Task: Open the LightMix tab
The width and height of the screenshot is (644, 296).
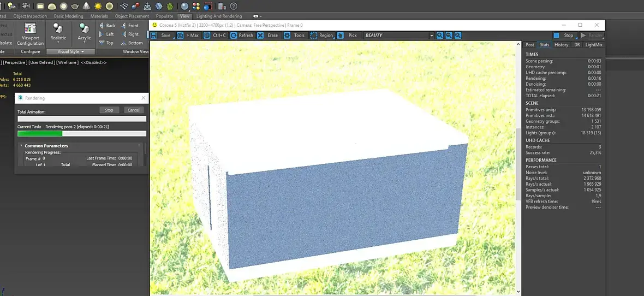Action: 593,45
